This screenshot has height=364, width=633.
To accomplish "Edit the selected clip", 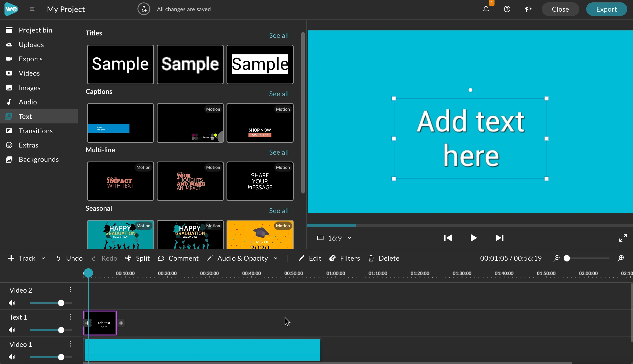I will (x=310, y=258).
